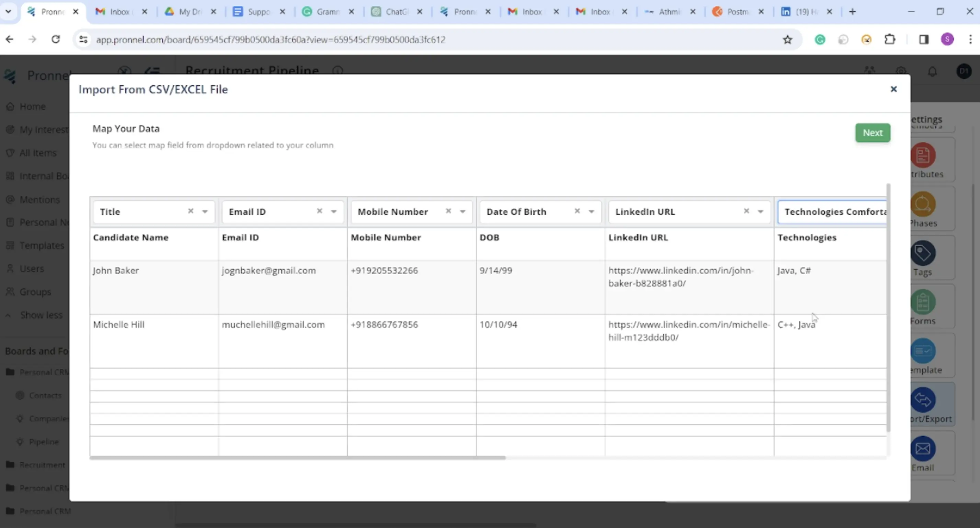The image size is (980, 528).
Task: Collapse sidebar with Show less
Action: pyautogui.click(x=41, y=315)
